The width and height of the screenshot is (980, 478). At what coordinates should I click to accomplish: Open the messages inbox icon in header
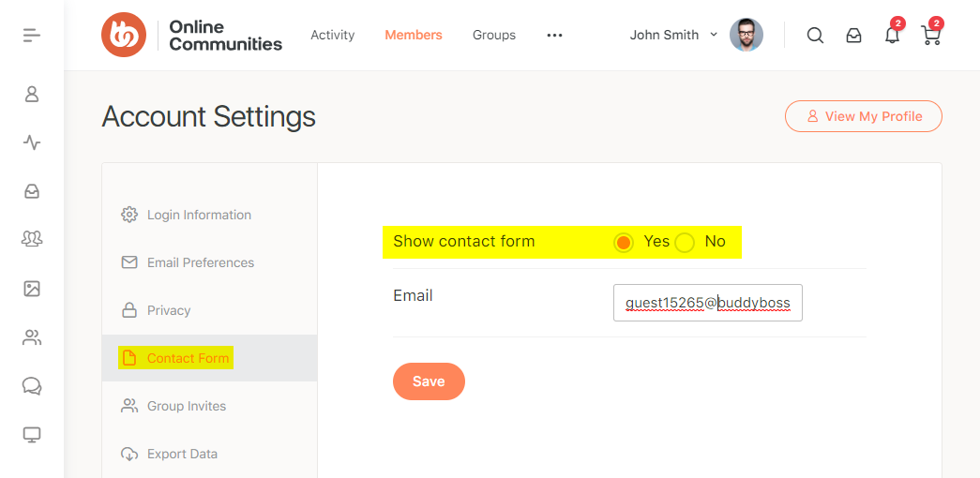point(853,36)
